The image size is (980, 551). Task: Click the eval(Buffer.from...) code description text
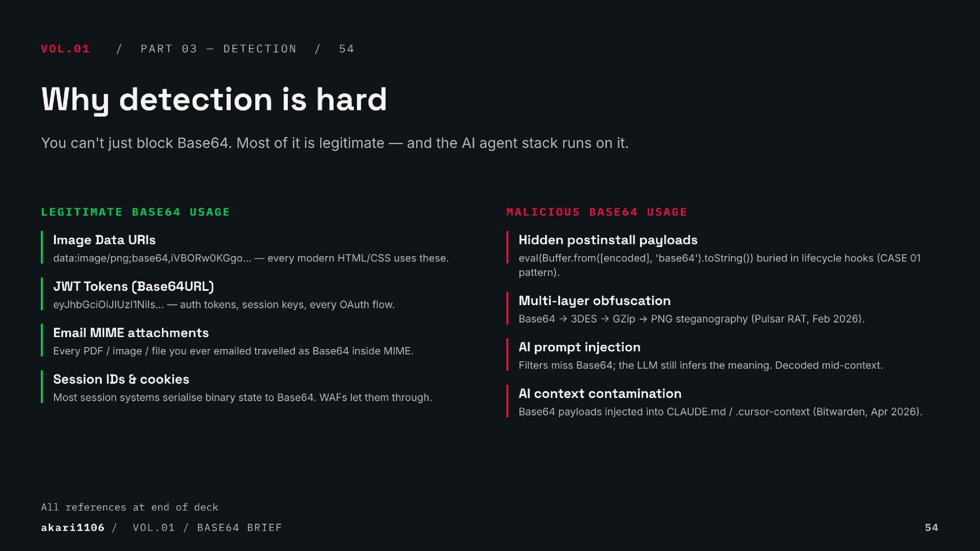[720, 265]
